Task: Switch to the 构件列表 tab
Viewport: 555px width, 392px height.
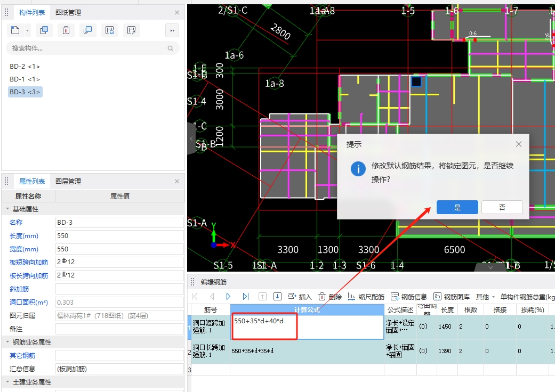Action: (x=32, y=12)
